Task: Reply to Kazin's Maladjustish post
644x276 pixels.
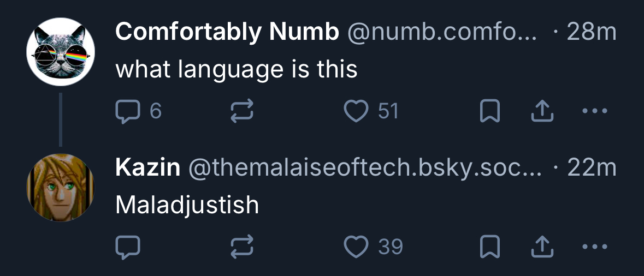Action: [128, 247]
